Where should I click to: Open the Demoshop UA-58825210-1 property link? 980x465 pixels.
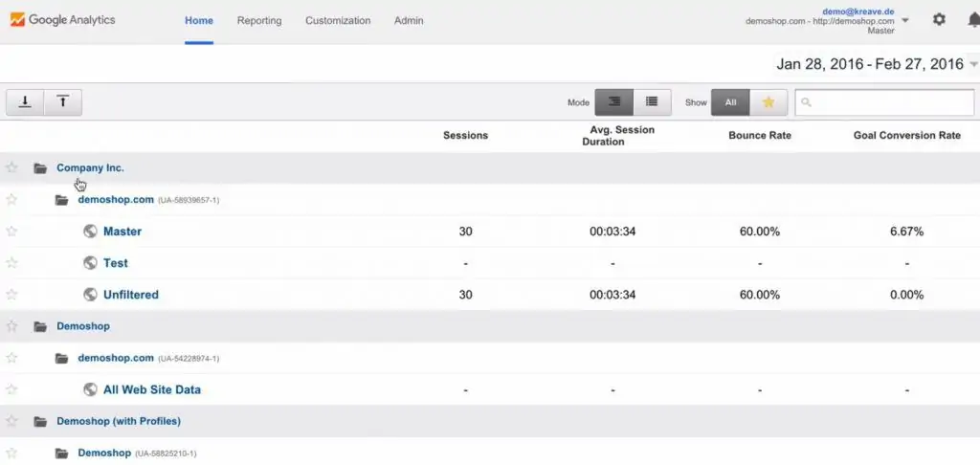tap(104, 453)
